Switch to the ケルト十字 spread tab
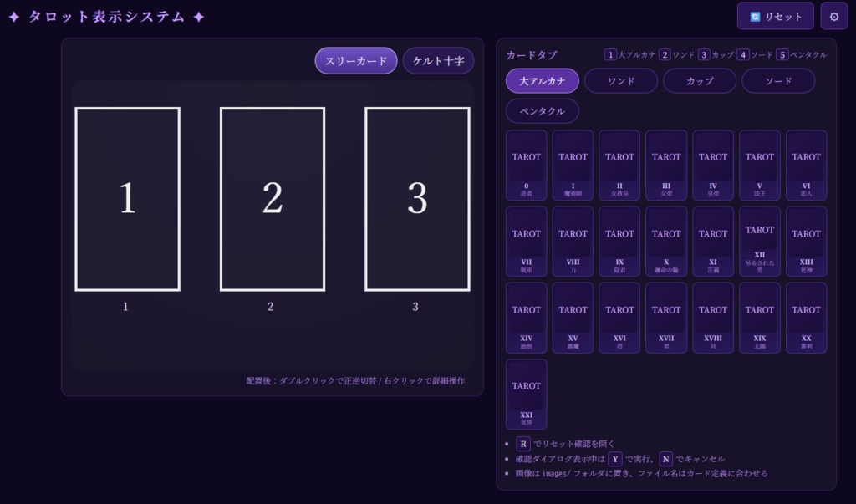This screenshot has height=504, width=856. coord(438,60)
